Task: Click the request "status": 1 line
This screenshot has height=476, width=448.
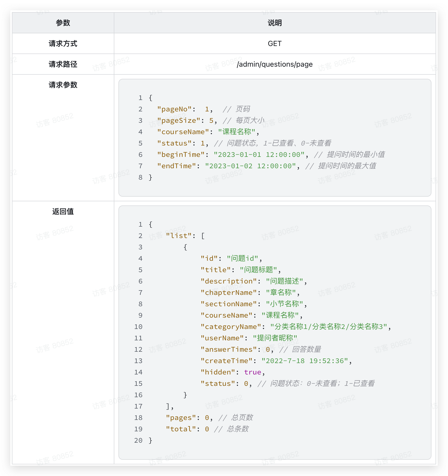Action: click(244, 143)
